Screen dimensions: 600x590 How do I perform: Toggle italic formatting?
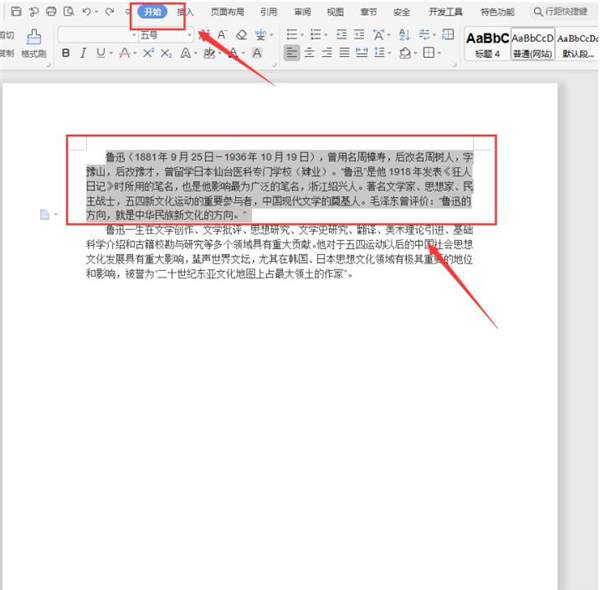click(x=83, y=53)
